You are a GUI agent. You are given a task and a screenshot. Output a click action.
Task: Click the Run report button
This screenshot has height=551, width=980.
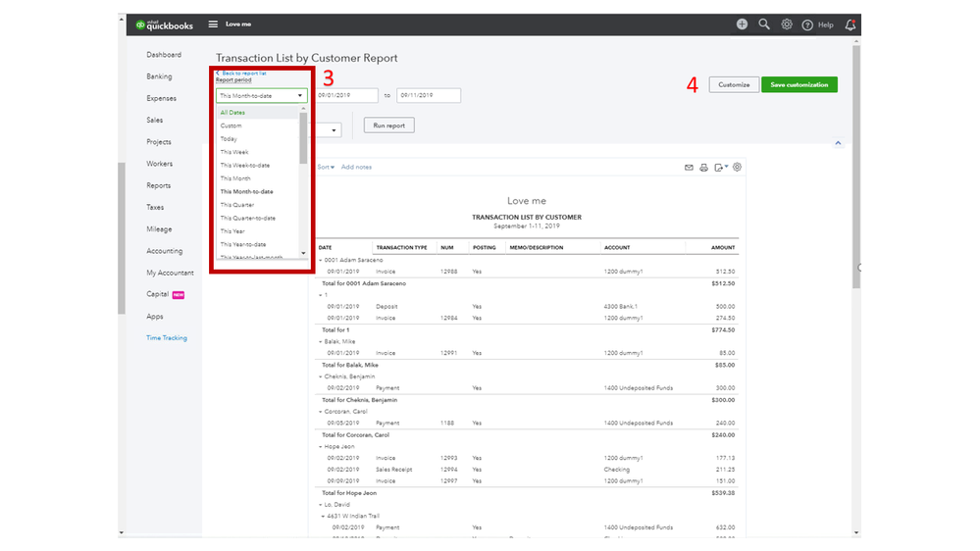tap(388, 125)
